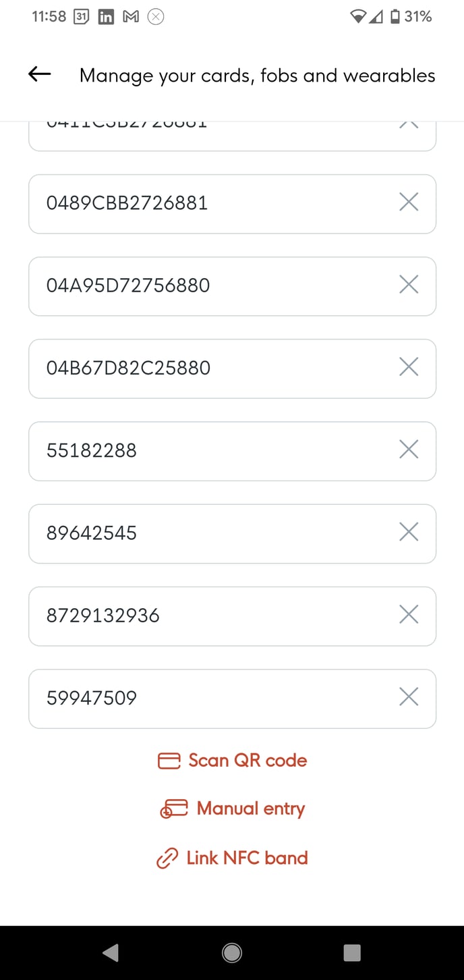Remove the 04B67D82C25880 card entry
This screenshot has height=980, width=464.
click(409, 367)
